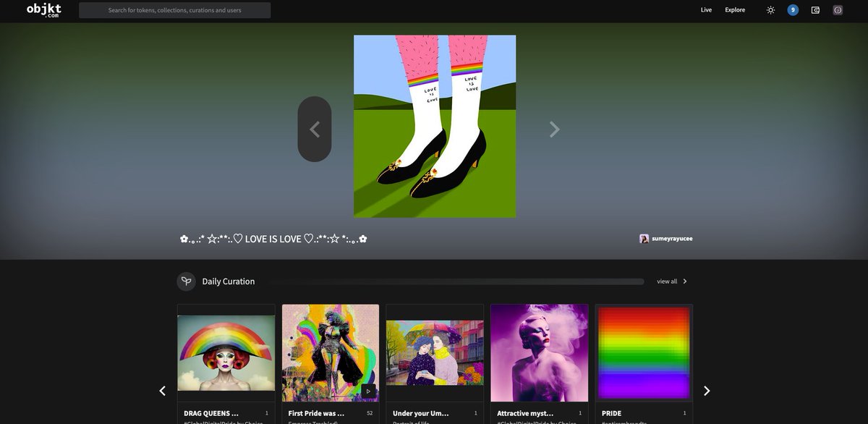This screenshot has height=424, width=868.
Task: Open the DRAG QUEENS artwork thumbnail
Action: click(226, 353)
